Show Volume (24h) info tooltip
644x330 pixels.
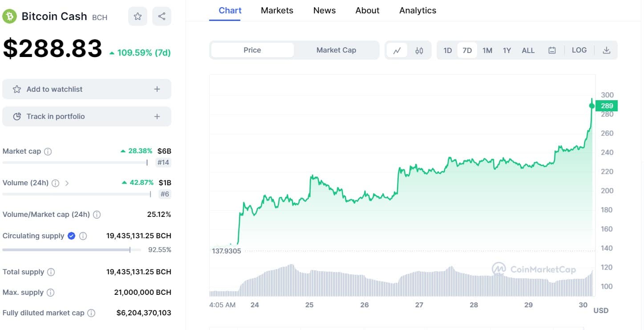pos(56,183)
